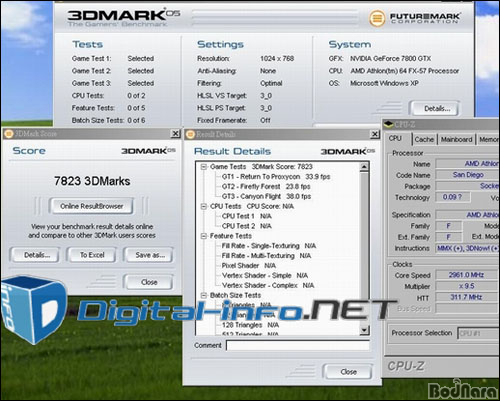Click the 3DMark Score window title icon
The width and height of the screenshot is (500, 401).
[x=9, y=134]
